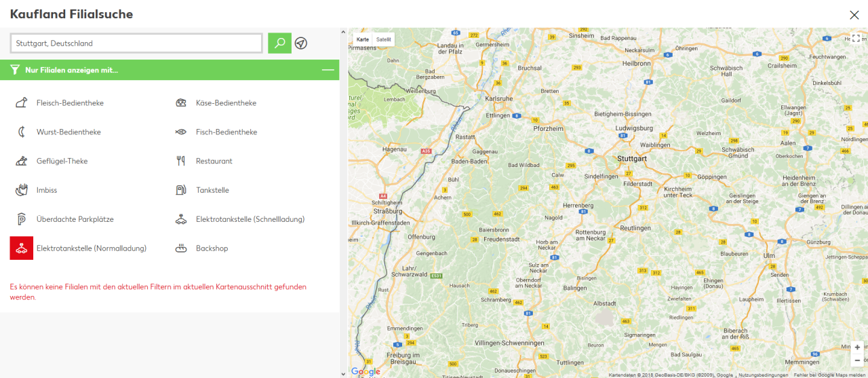Click the Wurst-Bedientheke sausage icon
Viewport: 868px width, 378px height.
pos(22,132)
